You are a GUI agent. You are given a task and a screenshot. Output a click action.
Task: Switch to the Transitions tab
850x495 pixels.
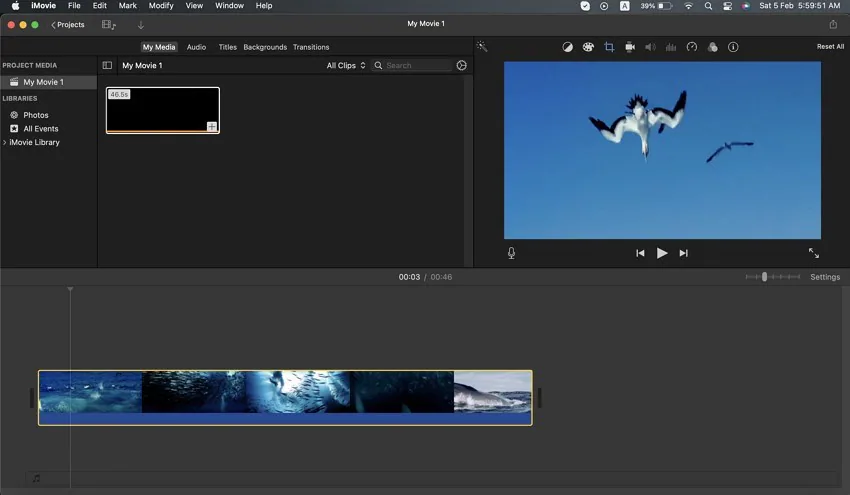coord(311,47)
